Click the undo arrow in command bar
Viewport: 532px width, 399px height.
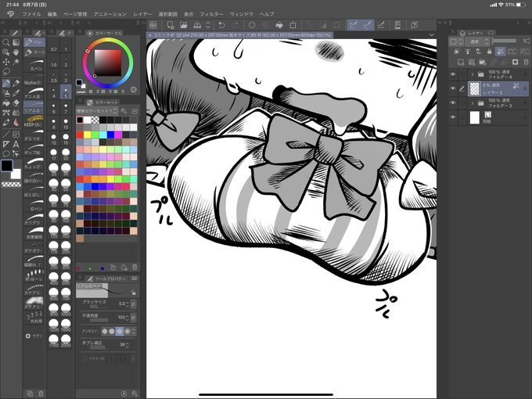[x=221, y=25]
